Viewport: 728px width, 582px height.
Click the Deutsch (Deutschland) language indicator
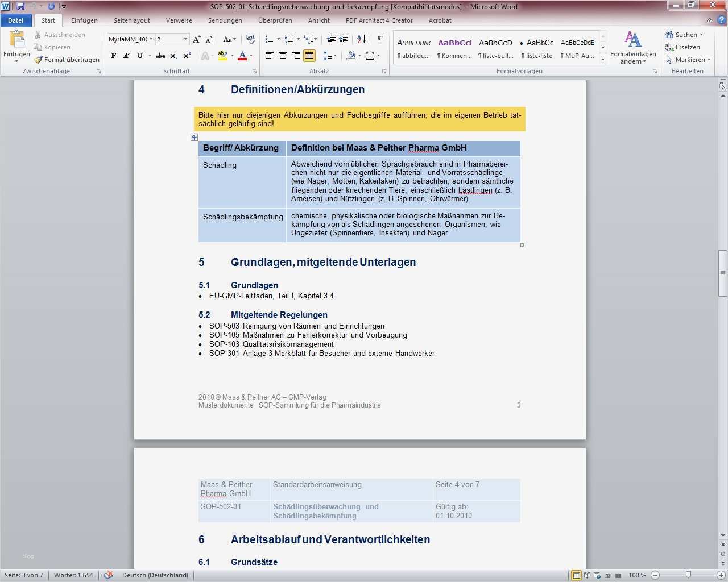155,575
